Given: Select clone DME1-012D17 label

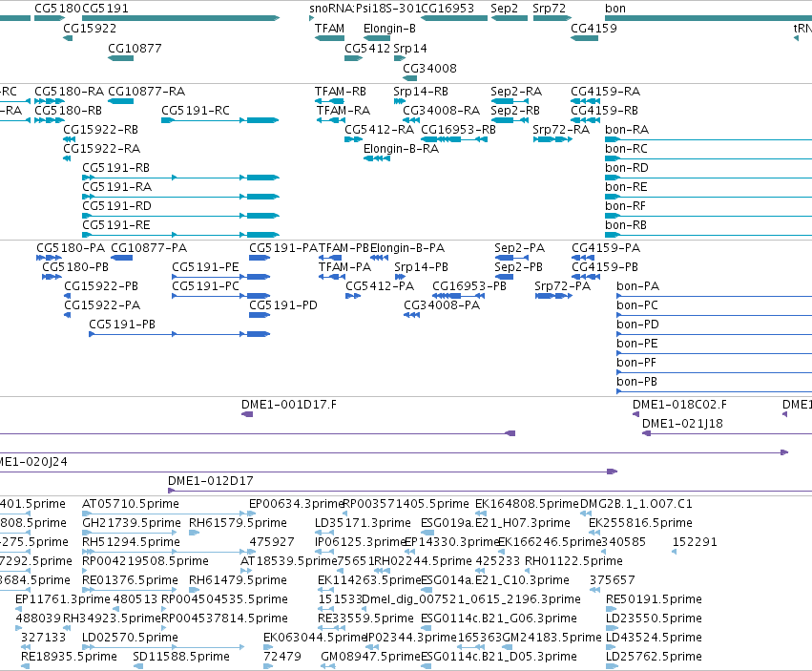Looking at the screenshot, I should pos(211,480).
